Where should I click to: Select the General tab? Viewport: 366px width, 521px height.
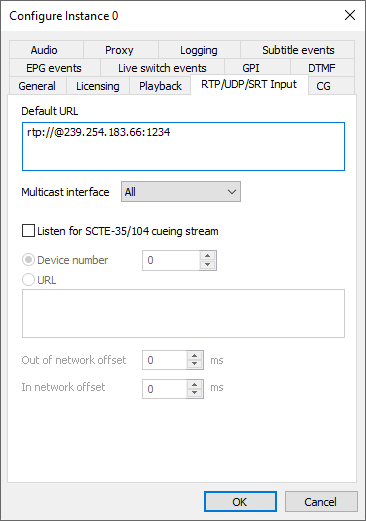38,86
